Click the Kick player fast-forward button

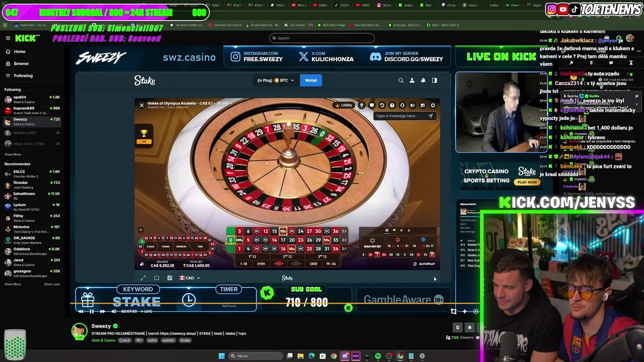(x=103, y=311)
